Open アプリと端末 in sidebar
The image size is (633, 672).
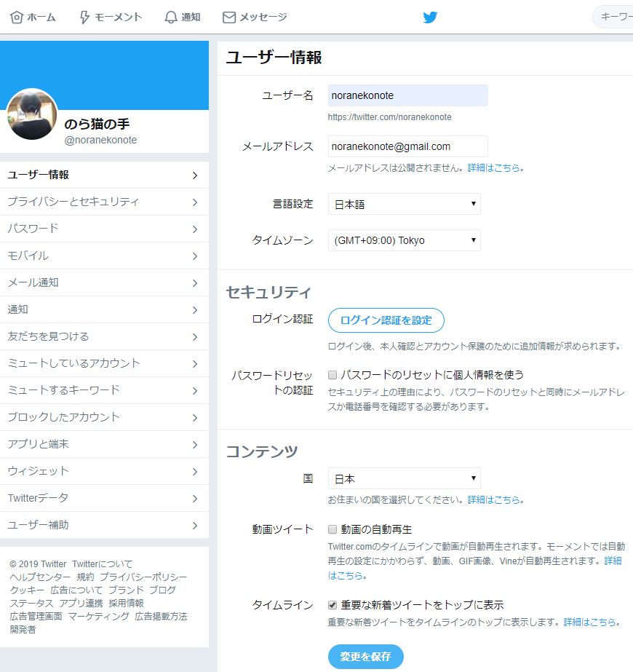click(x=105, y=444)
